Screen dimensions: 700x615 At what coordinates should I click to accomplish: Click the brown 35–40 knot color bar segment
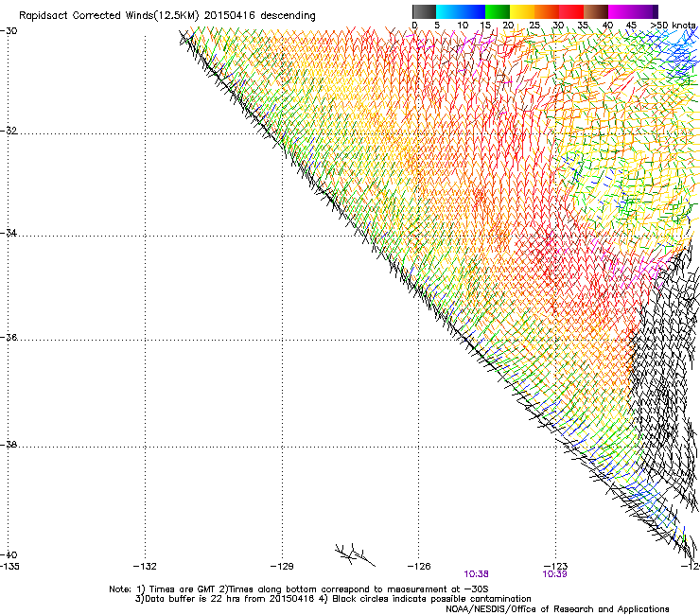(596, 11)
